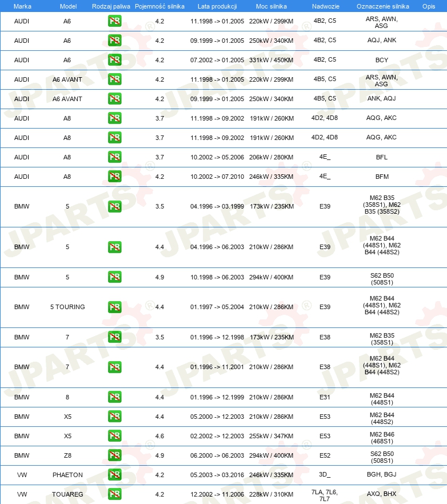Select the fuel icon for BMW 5 TOURING

pos(114,307)
